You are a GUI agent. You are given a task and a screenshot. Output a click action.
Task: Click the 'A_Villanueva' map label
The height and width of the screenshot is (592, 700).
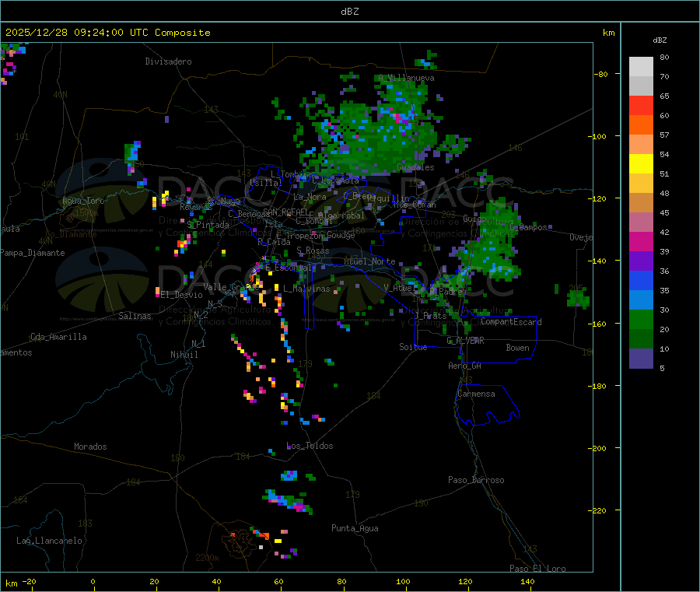[406, 78]
